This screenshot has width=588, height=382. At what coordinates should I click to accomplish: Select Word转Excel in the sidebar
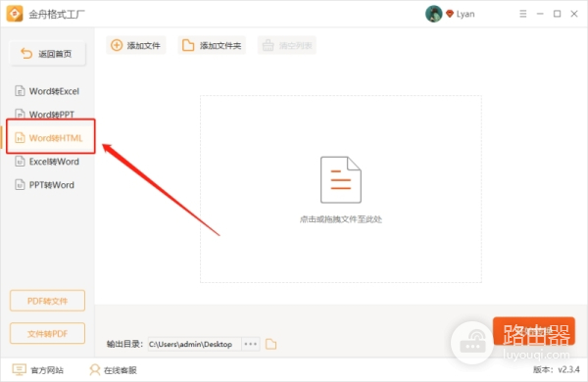(47, 91)
